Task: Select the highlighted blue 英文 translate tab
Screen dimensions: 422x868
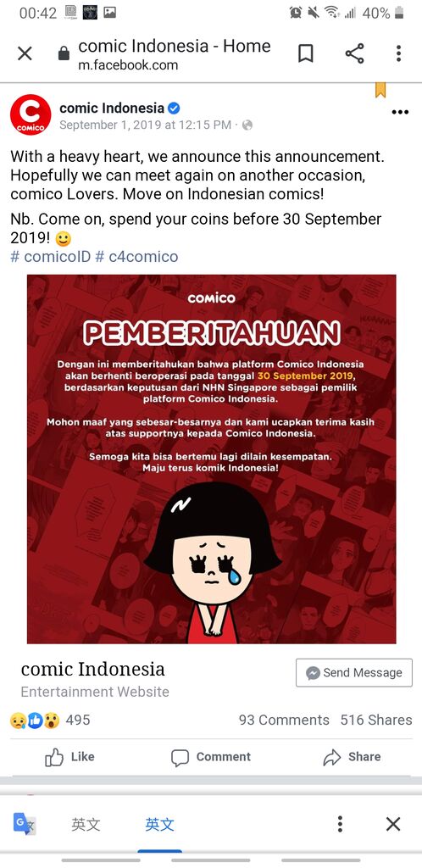Action: [160, 824]
